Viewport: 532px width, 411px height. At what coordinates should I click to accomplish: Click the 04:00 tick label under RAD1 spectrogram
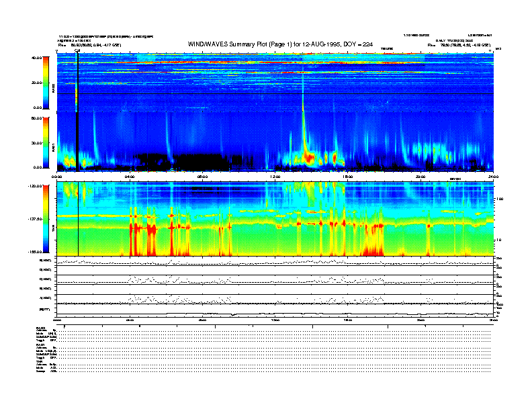[x=130, y=177]
